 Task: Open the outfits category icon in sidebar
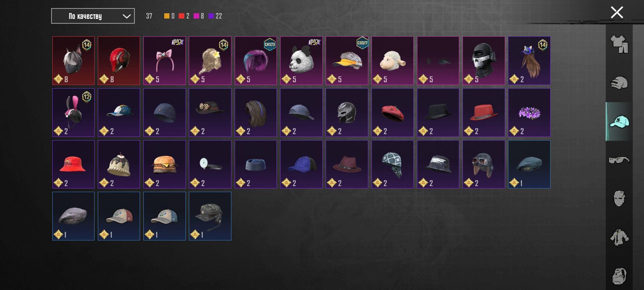tap(619, 44)
